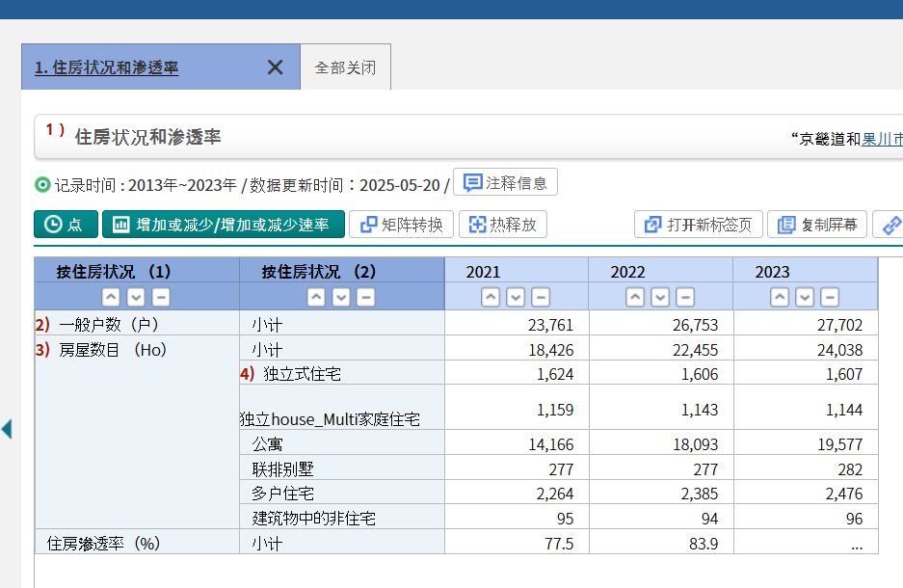
Task: Click the value 77.5 cell
Action: coord(518,542)
